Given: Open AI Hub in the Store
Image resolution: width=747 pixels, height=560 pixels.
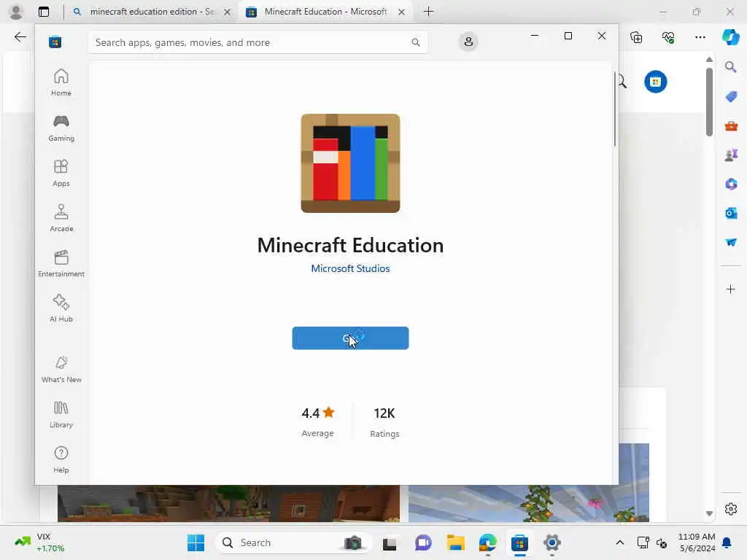Looking at the screenshot, I should point(61,308).
